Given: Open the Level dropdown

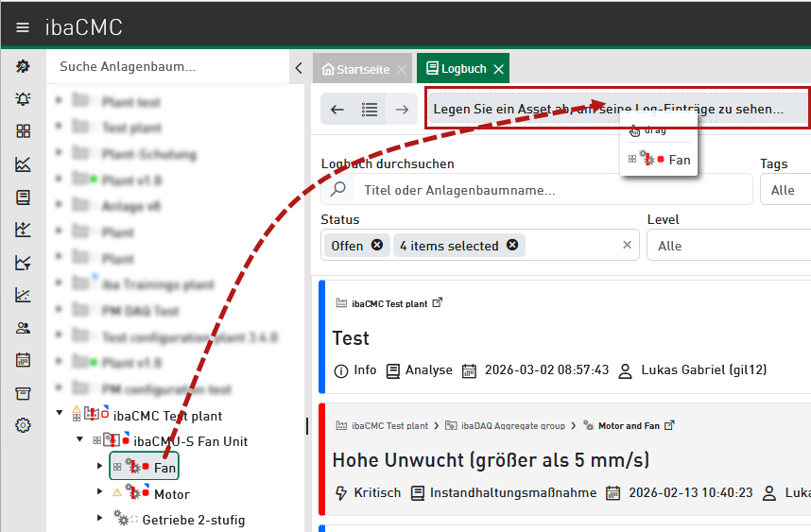Looking at the screenshot, I should pos(729,246).
